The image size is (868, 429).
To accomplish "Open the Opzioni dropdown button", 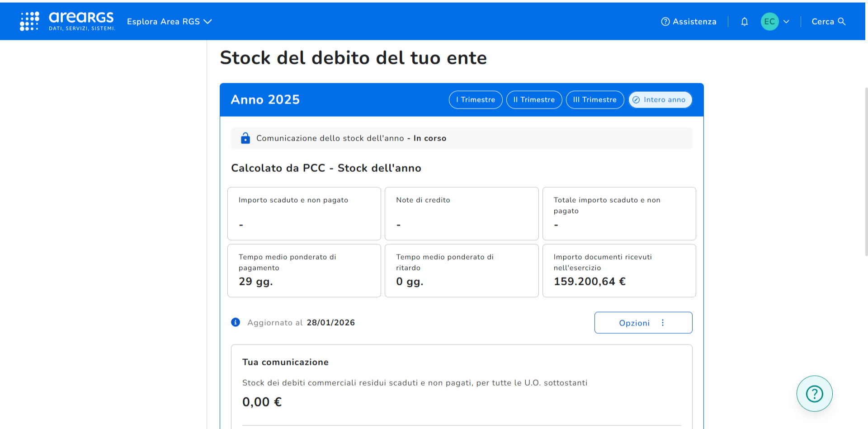I will click(x=642, y=323).
